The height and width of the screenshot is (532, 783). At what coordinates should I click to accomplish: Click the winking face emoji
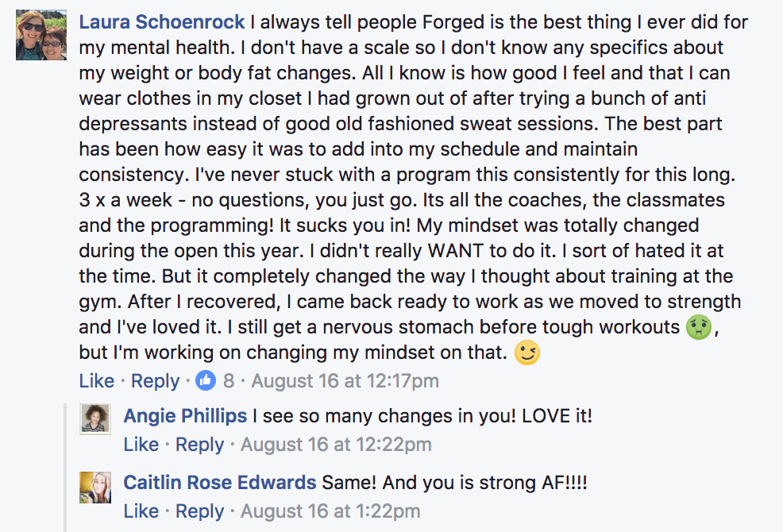[x=526, y=353]
